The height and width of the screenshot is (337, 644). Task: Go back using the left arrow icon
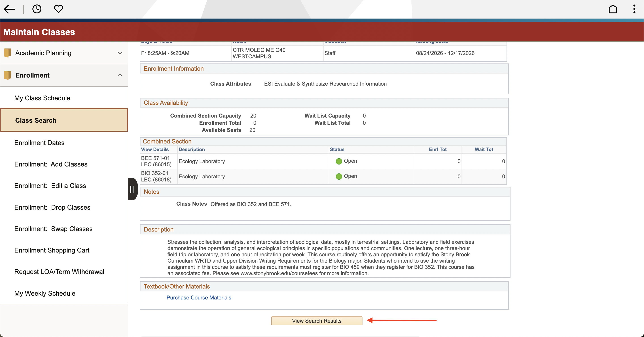(x=9, y=9)
